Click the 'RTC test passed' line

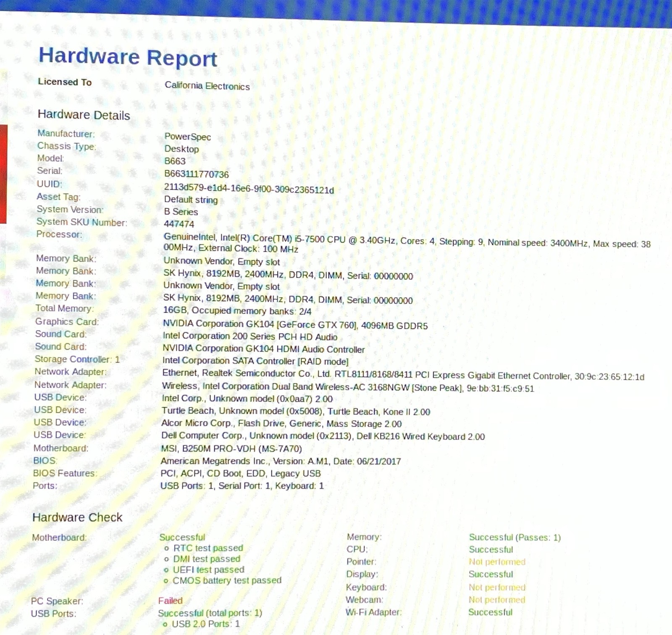(x=208, y=548)
